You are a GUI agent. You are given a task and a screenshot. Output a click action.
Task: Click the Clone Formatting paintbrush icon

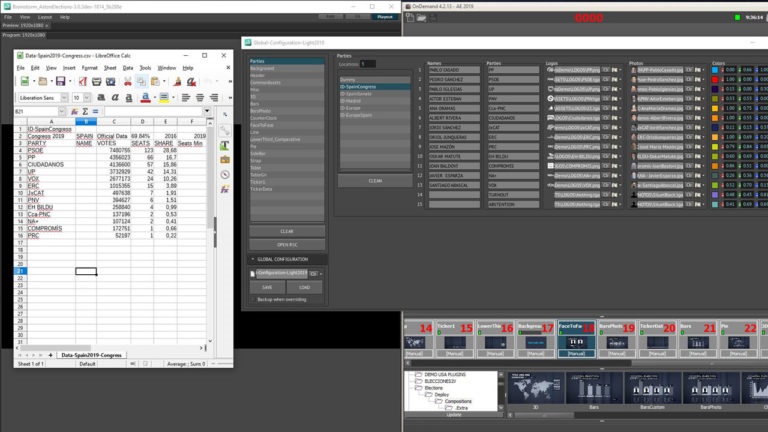(x=177, y=81)
